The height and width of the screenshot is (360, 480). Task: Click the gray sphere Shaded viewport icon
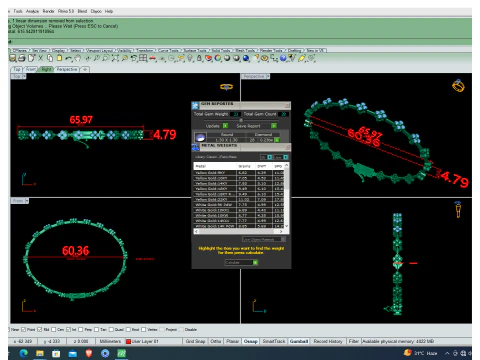pos(227,58)
